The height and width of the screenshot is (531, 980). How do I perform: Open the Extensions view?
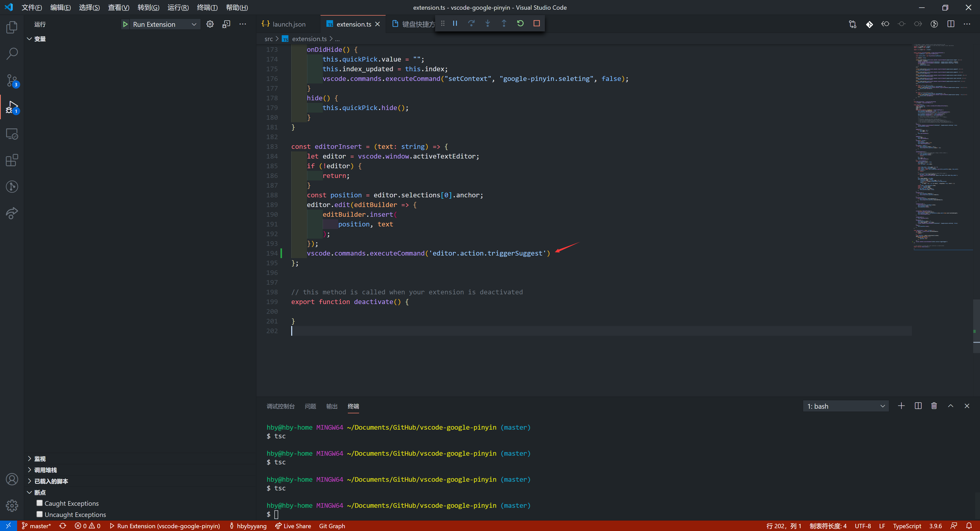[x=12, y=160]
